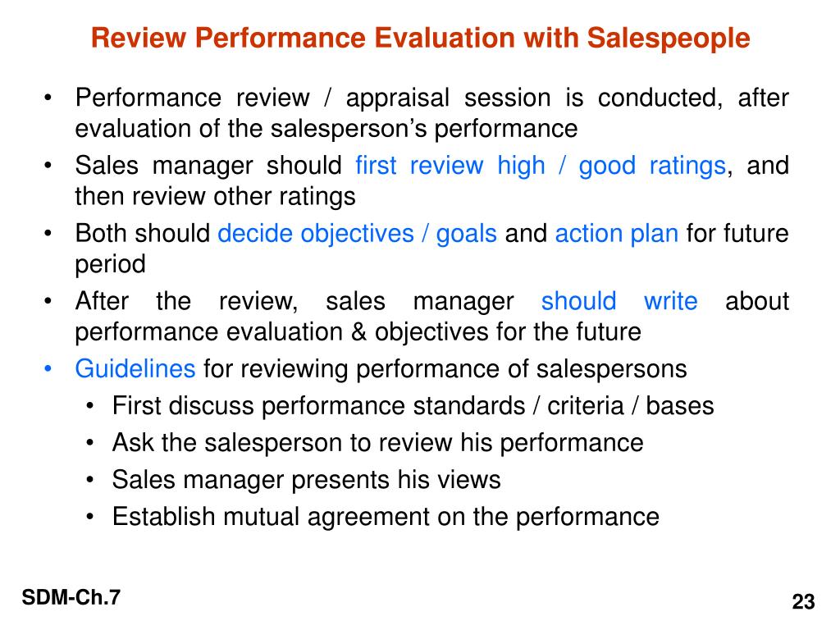Click the blue bullet before Guidelines
Screen dimensions: 840x630
coord(48,369)
